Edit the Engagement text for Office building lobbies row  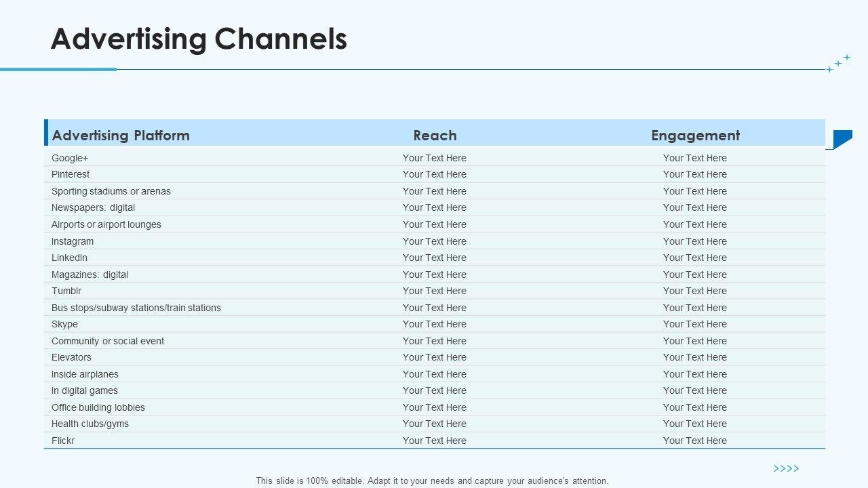coord(695,407)
